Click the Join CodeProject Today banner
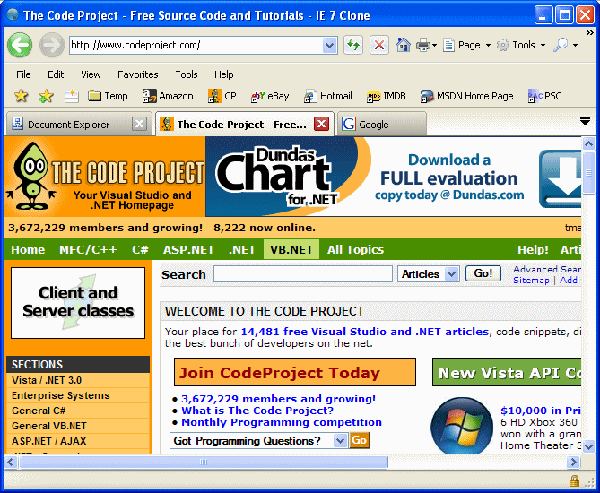 [295, 372]
